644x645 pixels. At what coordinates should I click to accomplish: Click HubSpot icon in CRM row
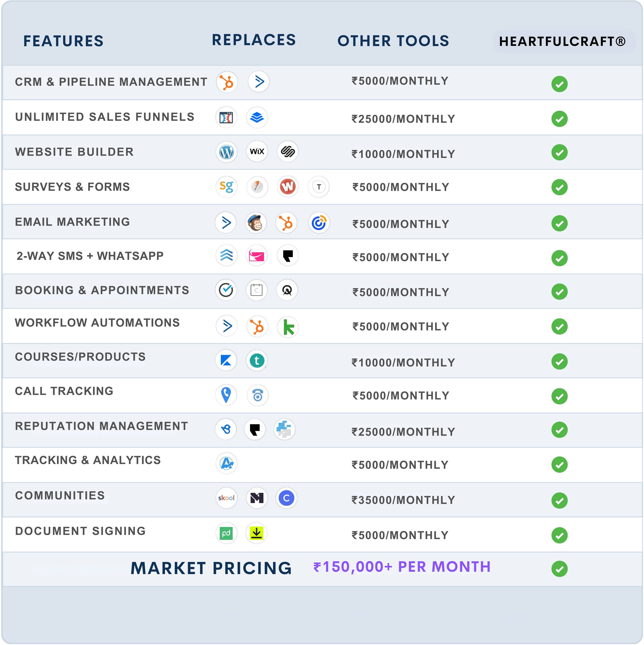227,82
